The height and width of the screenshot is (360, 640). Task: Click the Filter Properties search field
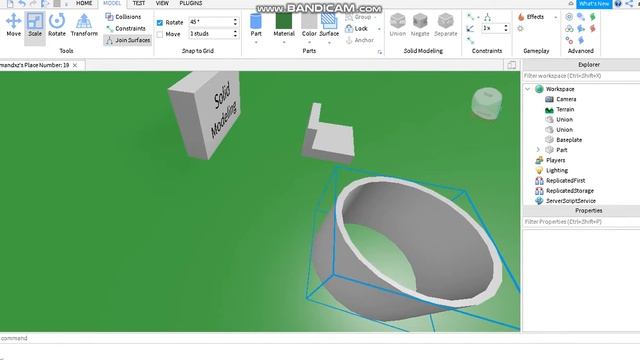(581, 222)
